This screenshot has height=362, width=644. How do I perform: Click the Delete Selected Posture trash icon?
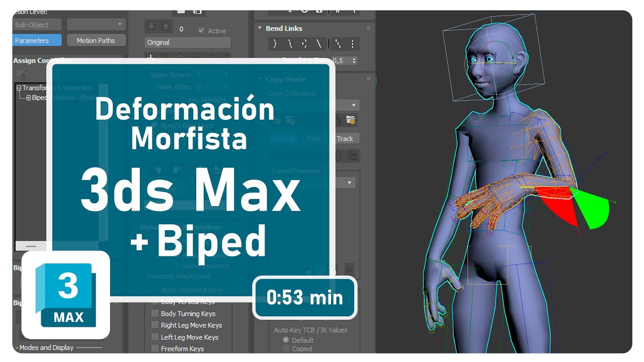click(339, 156)
